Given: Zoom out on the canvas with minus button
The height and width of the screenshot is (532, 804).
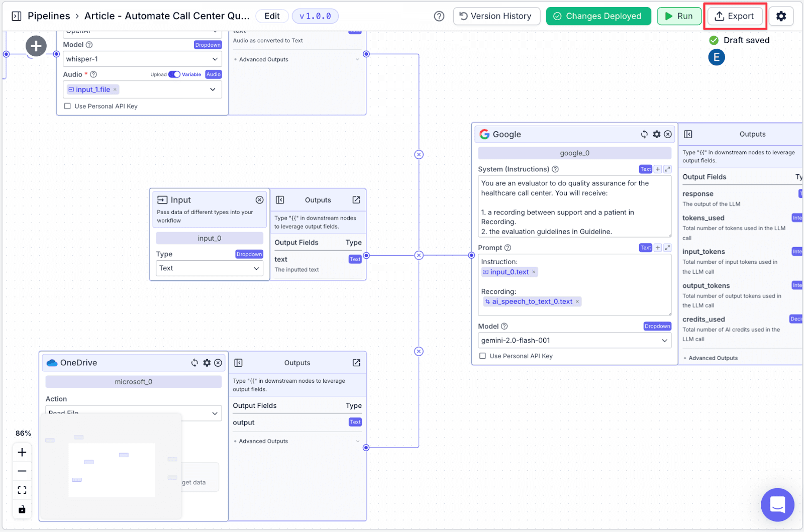Looking at the screenshot, I should click(x=22, y=471).
